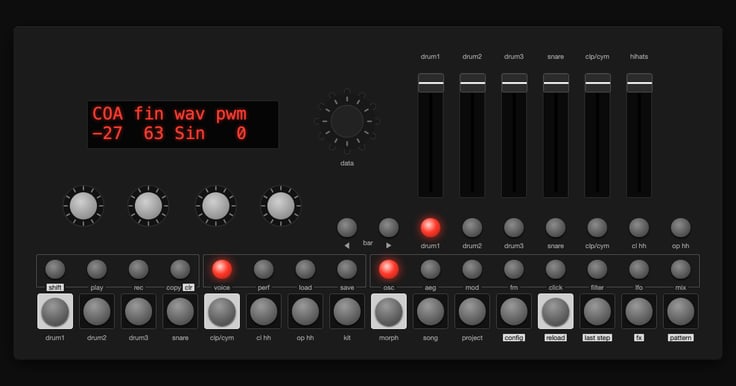
Task: Tap the large square pad labeled drum2
Action: point(97,311)
